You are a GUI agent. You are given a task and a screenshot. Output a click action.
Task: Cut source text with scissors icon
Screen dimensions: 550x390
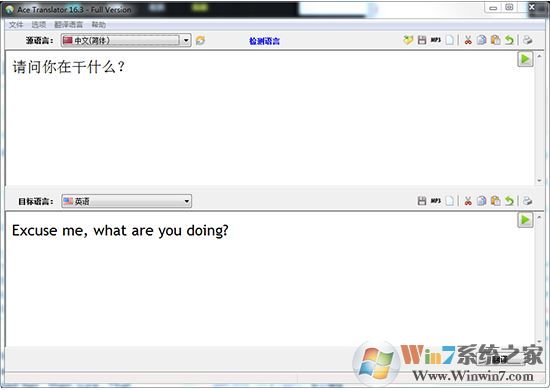[468, 40]
